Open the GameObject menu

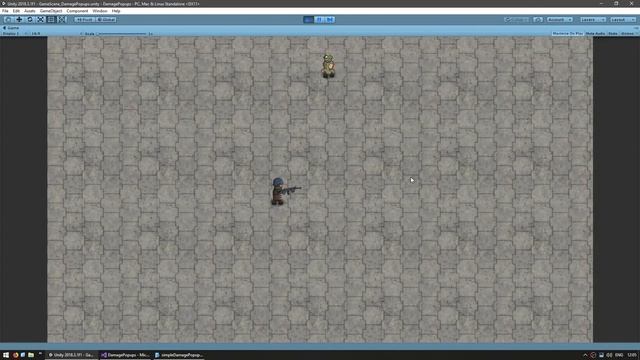click(51, 11)
